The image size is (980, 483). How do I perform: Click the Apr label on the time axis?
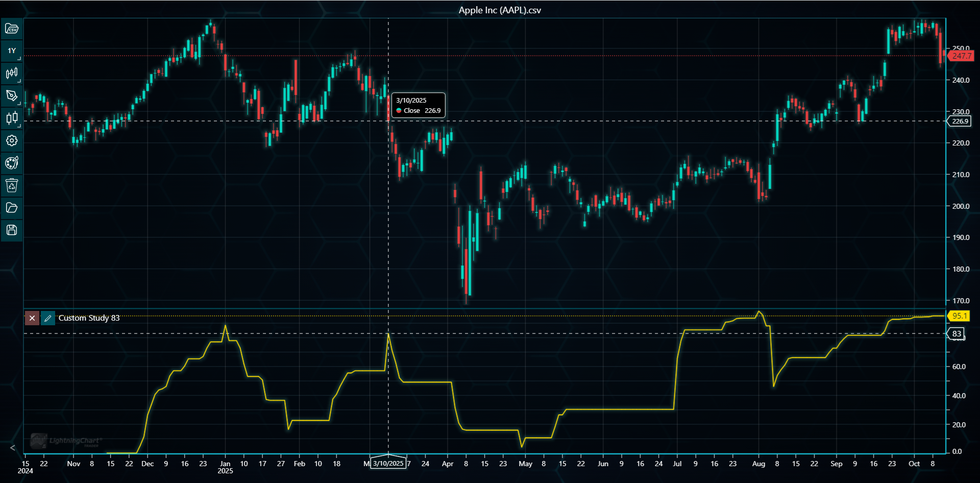click(x=448, y=464)
